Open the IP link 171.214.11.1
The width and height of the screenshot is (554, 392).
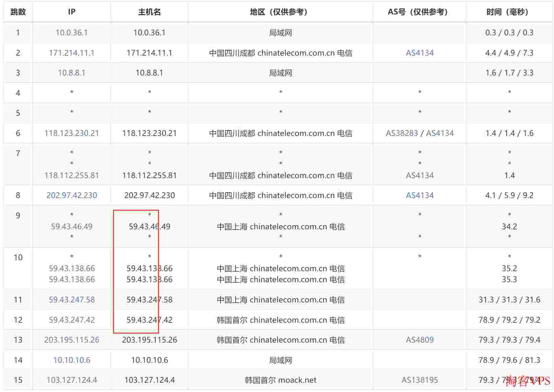71,53
